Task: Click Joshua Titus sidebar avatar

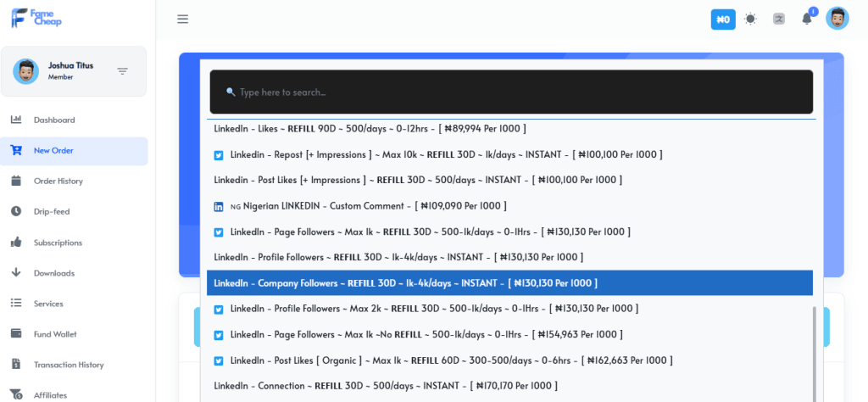Action: tap(25, 71)
